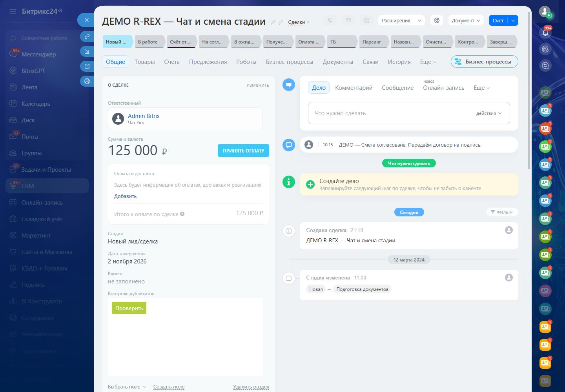
Task: Click the phone call icon in header
Action: coord(330,20)
